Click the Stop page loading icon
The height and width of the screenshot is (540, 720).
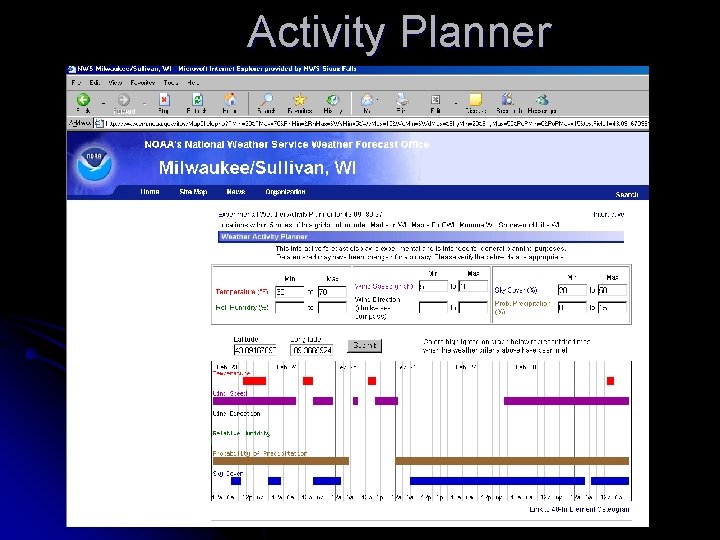pos(164,100)
